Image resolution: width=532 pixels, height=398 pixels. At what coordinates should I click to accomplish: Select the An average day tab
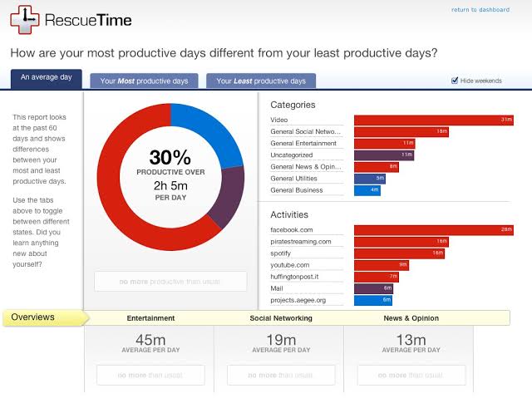(x=47, y=78)
